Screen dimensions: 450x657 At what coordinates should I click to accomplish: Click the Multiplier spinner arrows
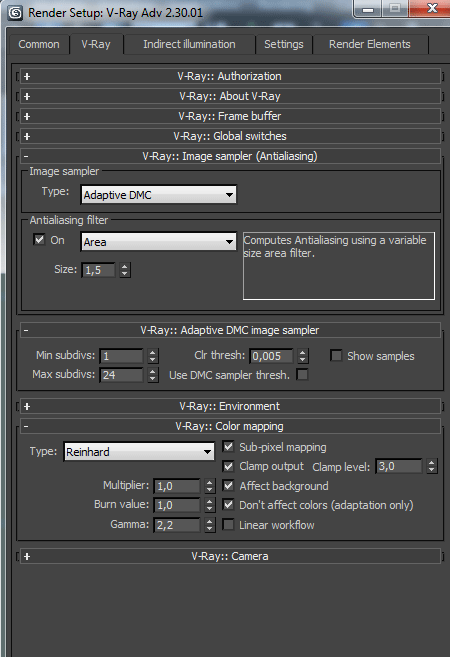coord(209,486)
